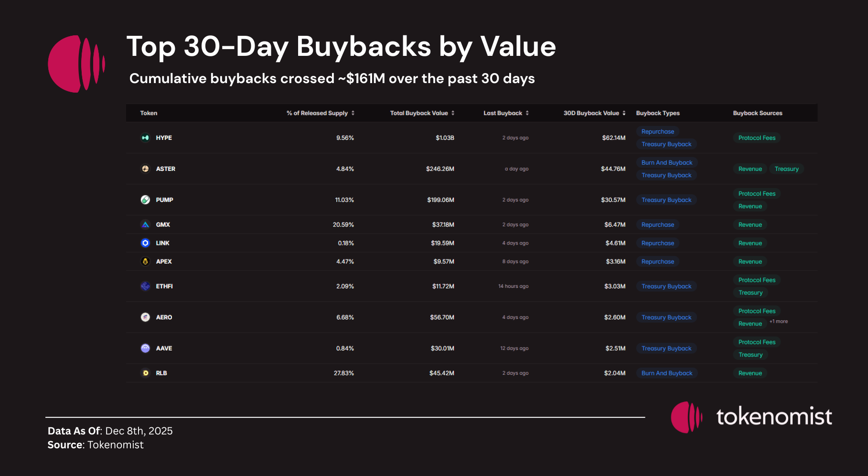
Task: Click RLB's released supply 27.83%
Action: tap(344, 373)
